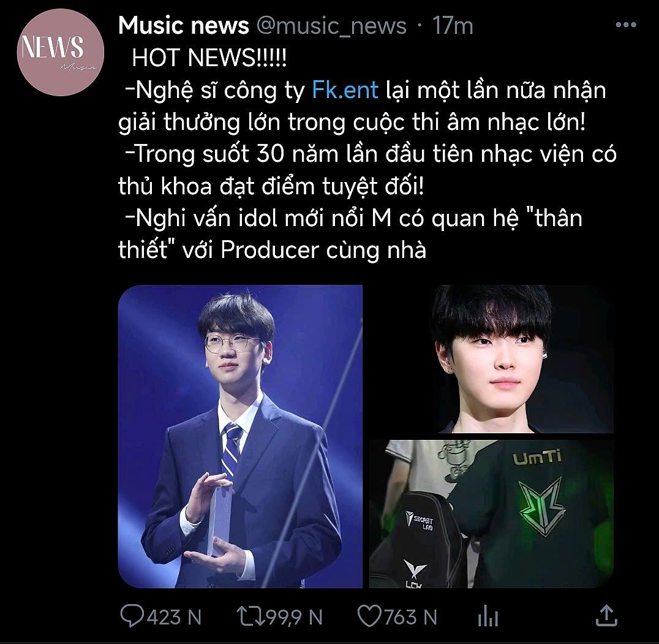Click the @music_news handle
The height and width of the screenshot is (644, 659).
[331, 26]
